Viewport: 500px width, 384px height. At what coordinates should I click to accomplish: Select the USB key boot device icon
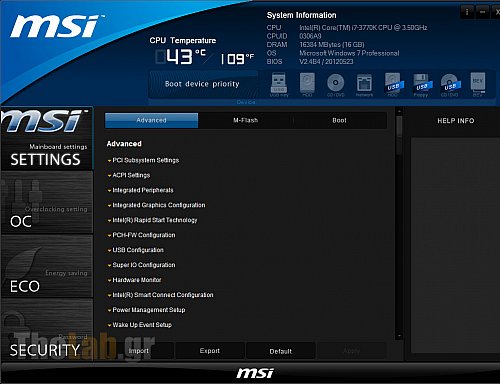click(x=279, y=84)
